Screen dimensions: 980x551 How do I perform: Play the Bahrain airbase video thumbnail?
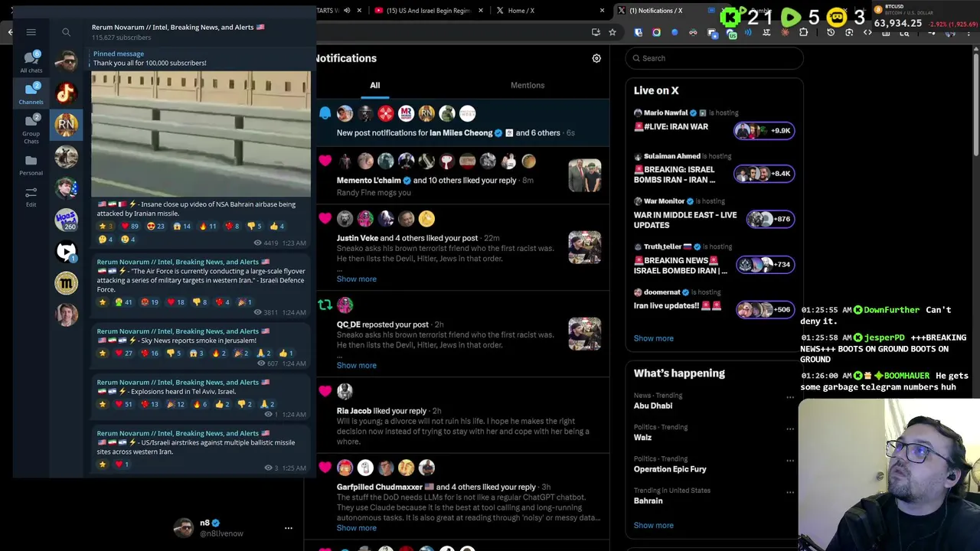click(x=201, y=134)
